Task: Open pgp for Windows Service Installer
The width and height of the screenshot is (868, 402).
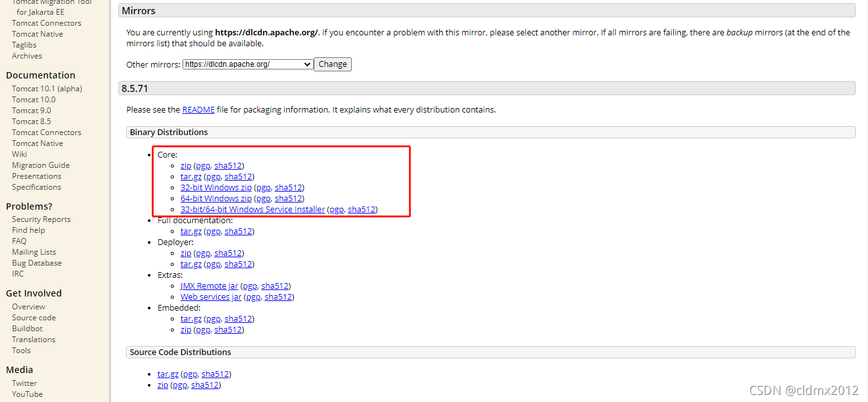Action: [x=337, y=210]
